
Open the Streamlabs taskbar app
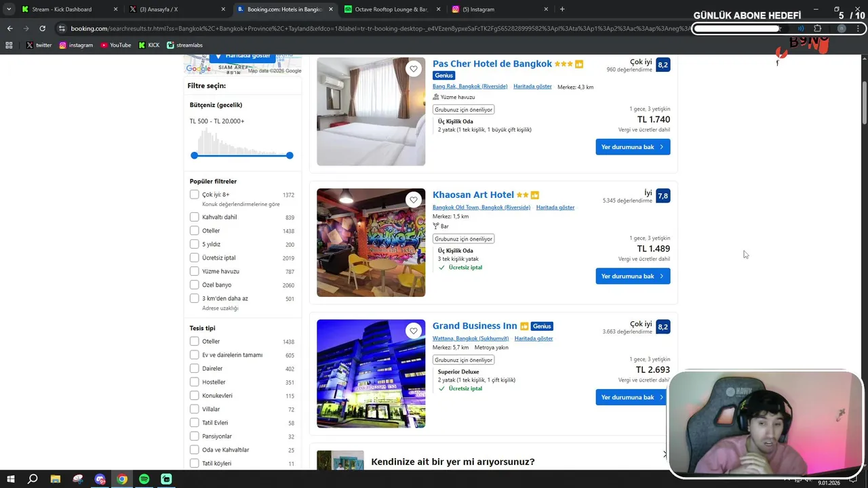click(167, 479)
